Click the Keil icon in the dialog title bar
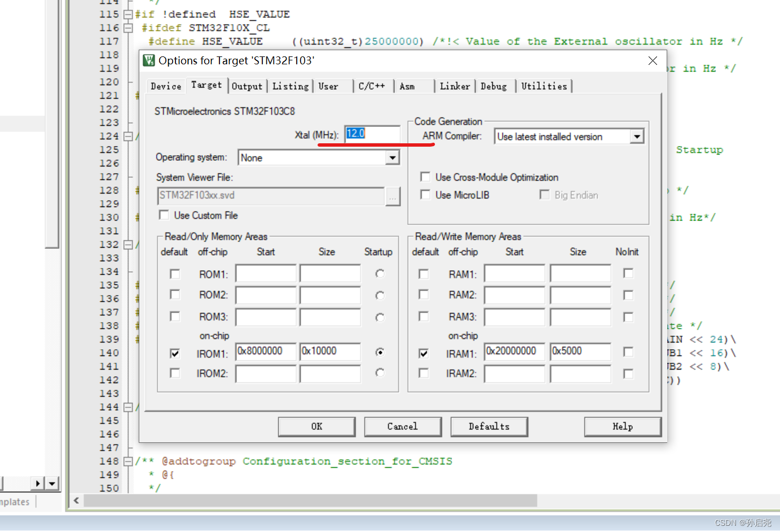Screen dimensions: 780x532 149,60
